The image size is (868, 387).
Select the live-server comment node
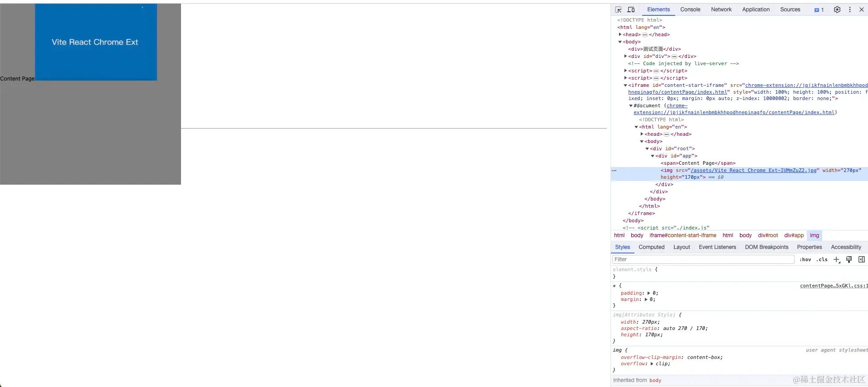tap(683, 63)
